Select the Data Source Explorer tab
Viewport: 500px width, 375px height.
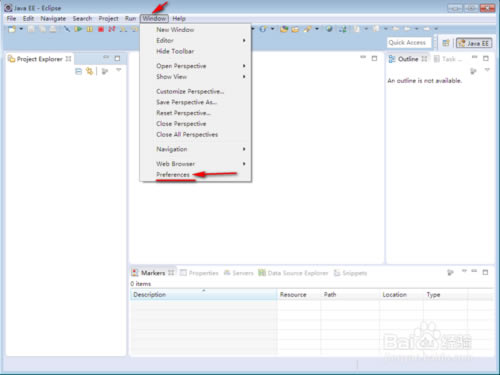pos(293,273)
